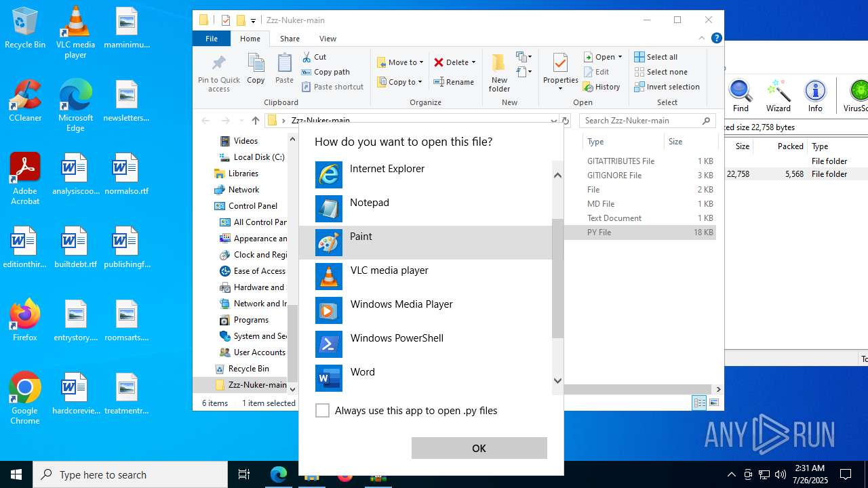This screenshot has width=868, height=488.
Task: Switch to the View tab
Action: (328, 39)
